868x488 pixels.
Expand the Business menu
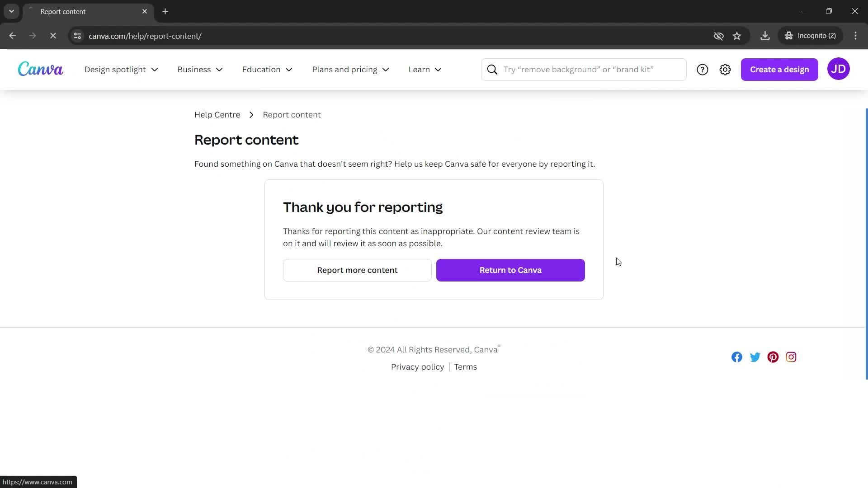pos(200,70)
